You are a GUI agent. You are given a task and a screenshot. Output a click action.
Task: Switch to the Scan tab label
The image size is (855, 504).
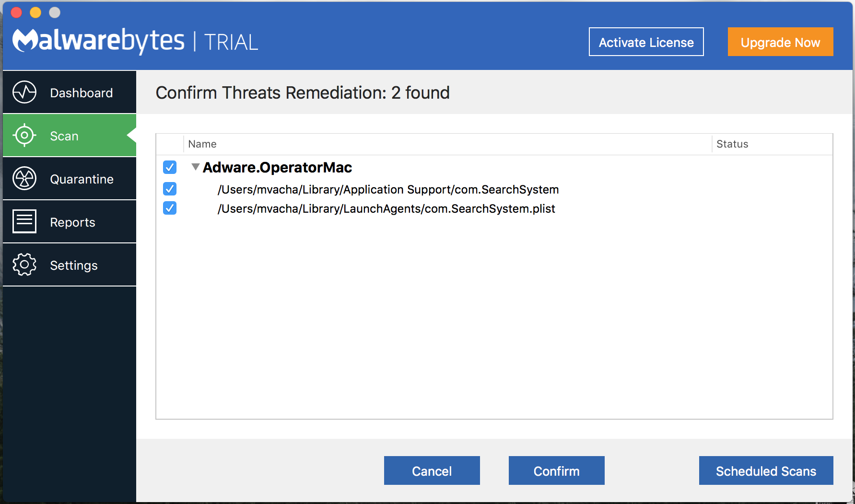(x=64, y=136)
